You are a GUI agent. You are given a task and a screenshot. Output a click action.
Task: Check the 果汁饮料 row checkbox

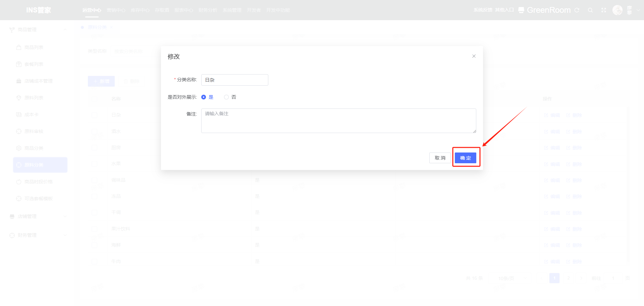pyautogui.click(x=94, y=229)
